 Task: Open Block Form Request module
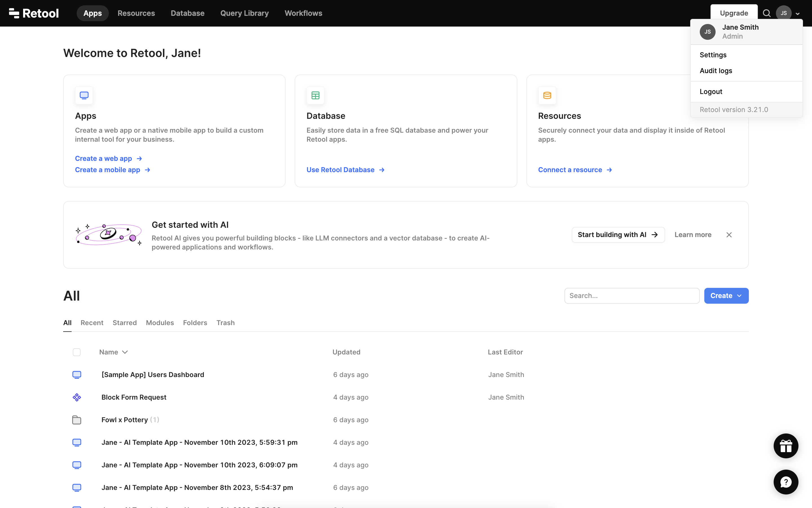(134, 397)
